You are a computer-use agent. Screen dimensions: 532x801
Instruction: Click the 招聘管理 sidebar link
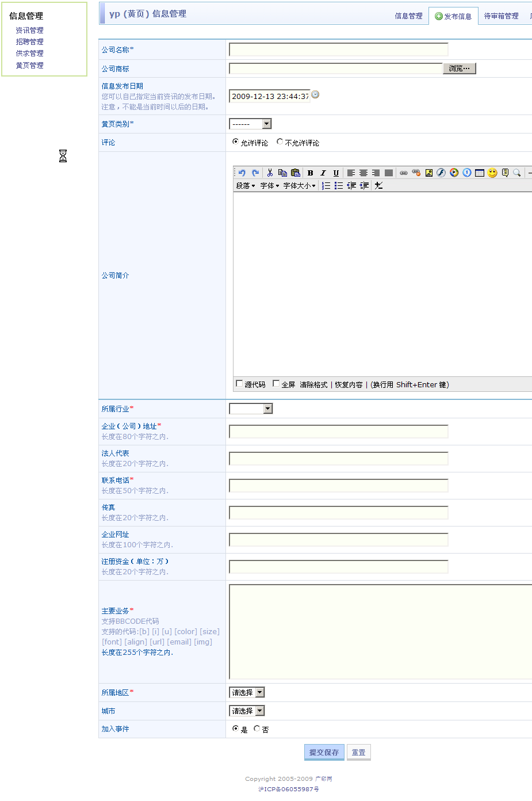click(x=29, y=42)
